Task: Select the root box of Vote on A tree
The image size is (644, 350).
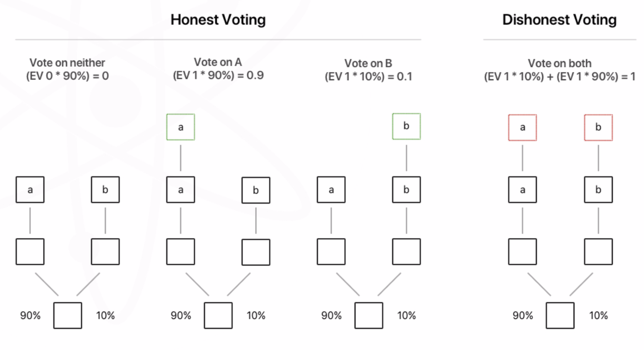Action: pyautogui.click(x=218, y=315)
